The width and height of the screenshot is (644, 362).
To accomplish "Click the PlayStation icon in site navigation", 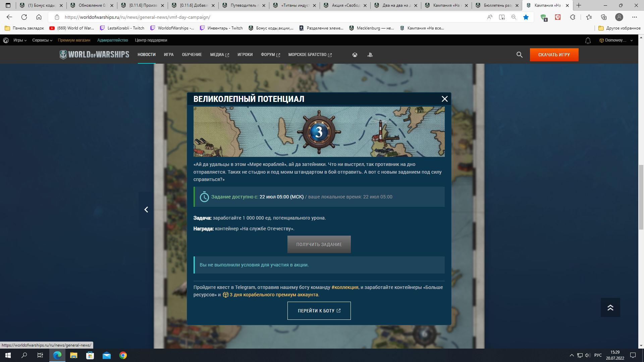I will point(370,55).
